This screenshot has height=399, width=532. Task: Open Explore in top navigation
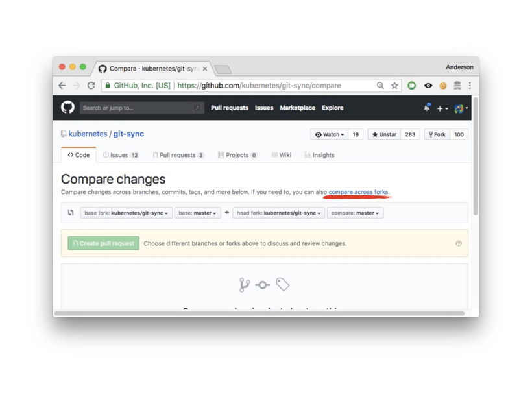[x=332, y=108]
